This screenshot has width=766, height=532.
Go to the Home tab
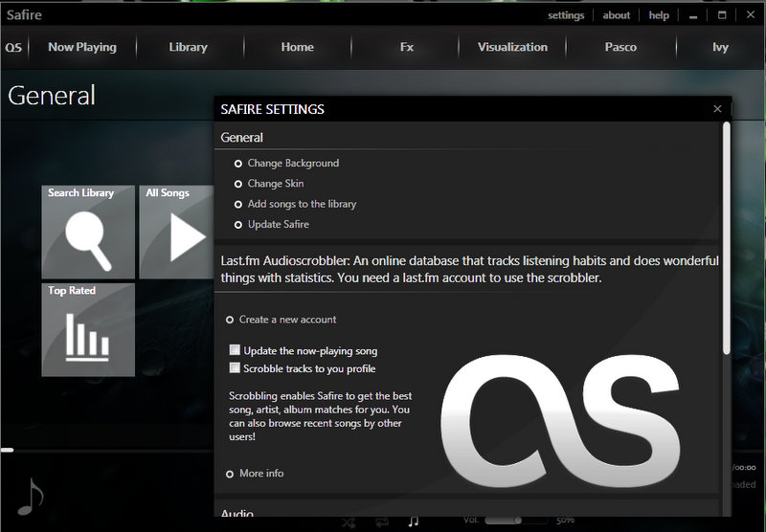pos(297,47)
